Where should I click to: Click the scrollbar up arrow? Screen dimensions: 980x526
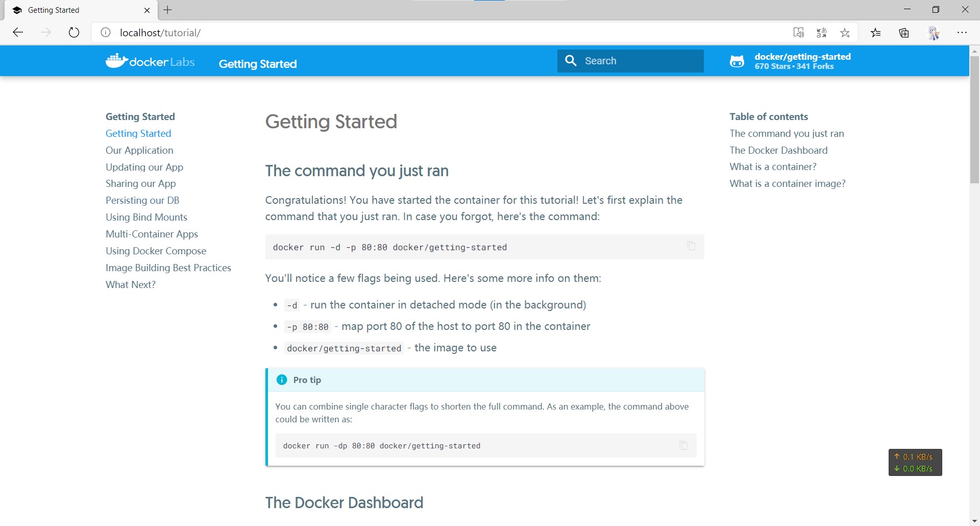coord(974,51)
